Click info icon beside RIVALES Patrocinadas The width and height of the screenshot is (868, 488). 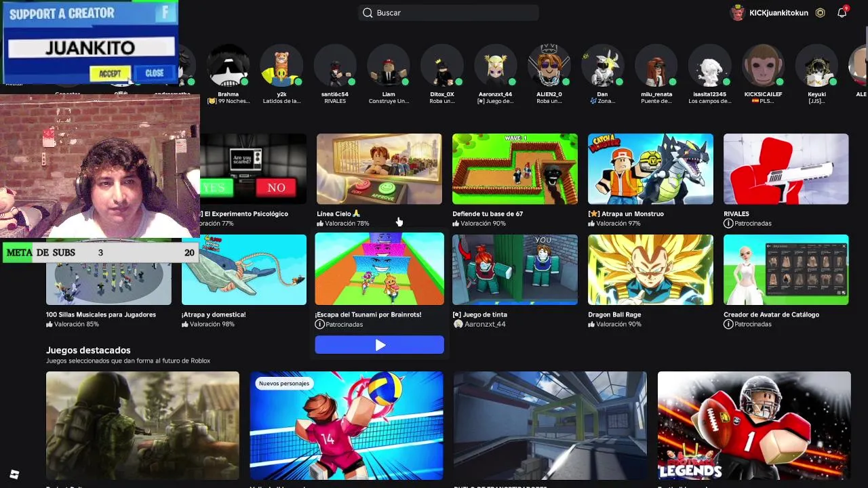pyautogui.click(x=728, y=223)
